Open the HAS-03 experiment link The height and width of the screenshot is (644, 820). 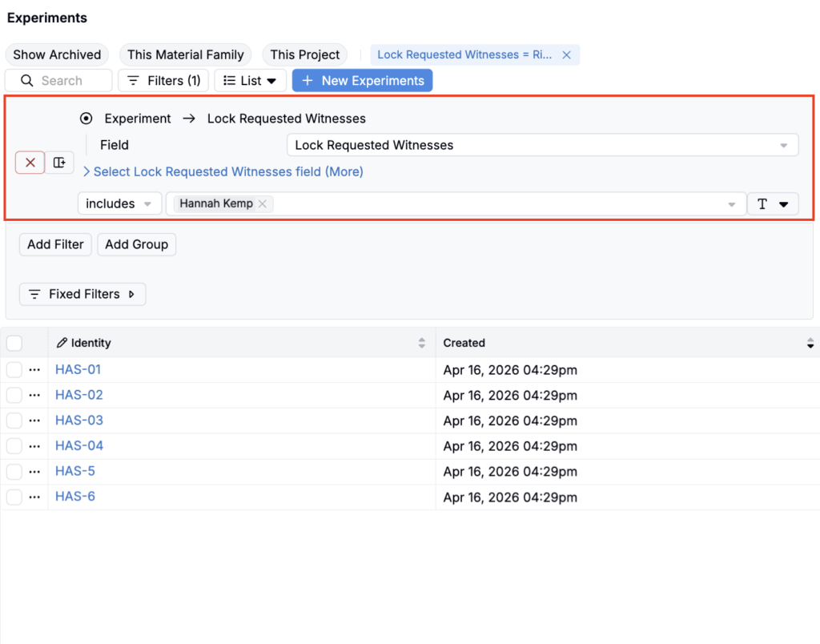[x=79, y=421]
